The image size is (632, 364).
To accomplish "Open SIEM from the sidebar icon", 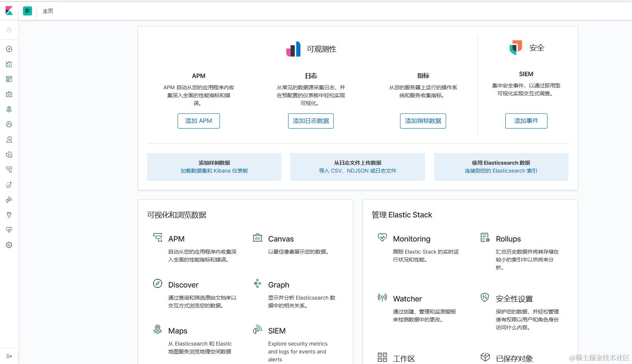I will click(9, 200).
